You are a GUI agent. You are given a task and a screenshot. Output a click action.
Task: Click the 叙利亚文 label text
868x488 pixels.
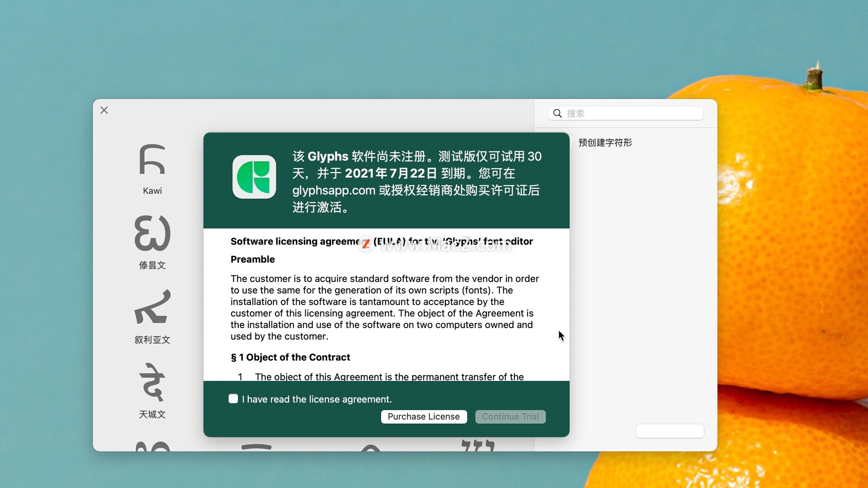click(x=152, y=340)
